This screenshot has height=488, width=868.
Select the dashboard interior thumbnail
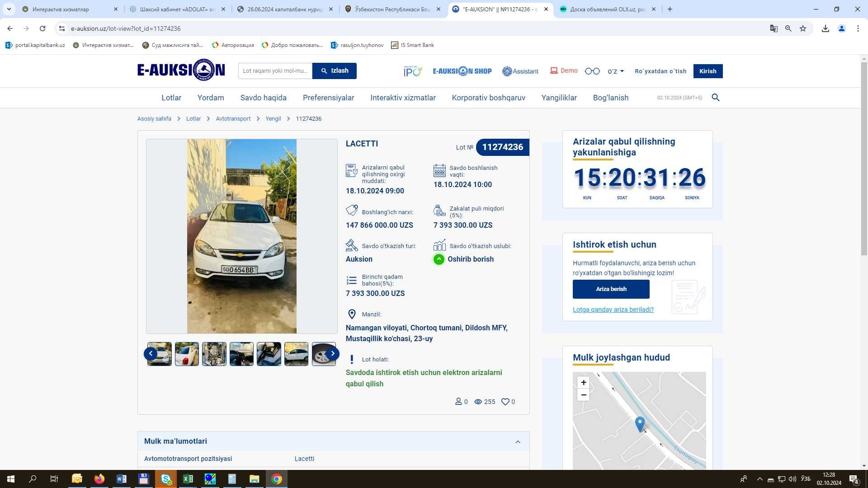pyautogui.click(x=241, y=354)
